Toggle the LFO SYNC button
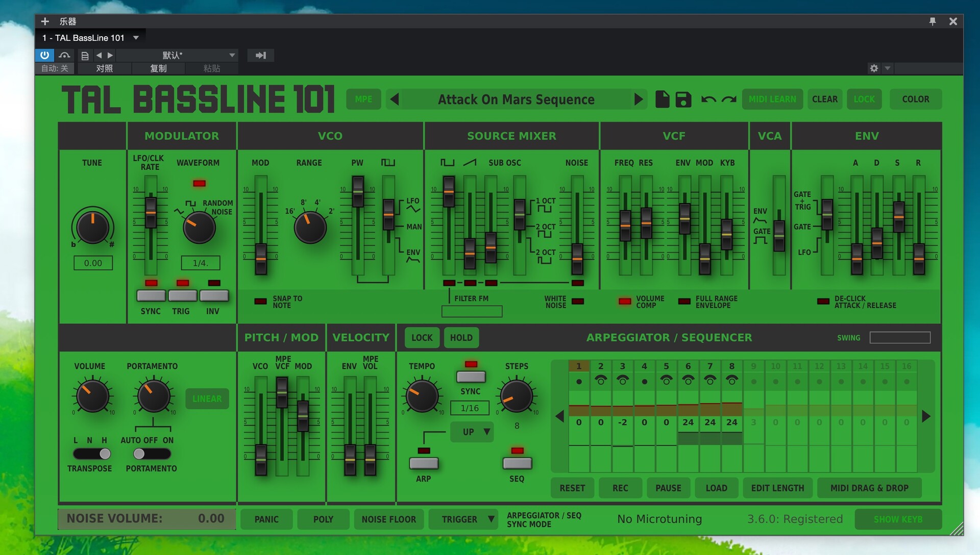980x555 pixels. (151, 295)
